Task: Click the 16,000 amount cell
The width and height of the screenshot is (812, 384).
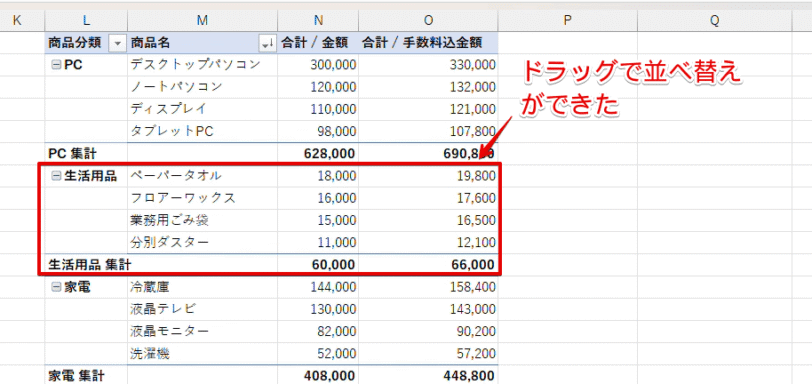Action: 318,198
